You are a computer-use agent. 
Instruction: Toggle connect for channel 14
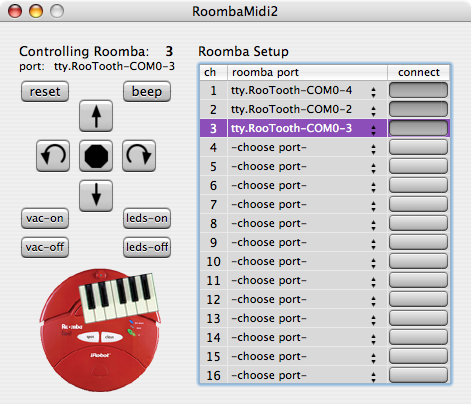click(x=418, y=337)
